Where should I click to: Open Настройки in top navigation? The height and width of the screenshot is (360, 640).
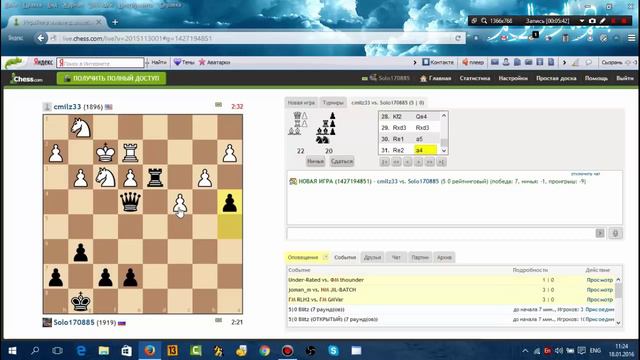(x=513, y=78)
